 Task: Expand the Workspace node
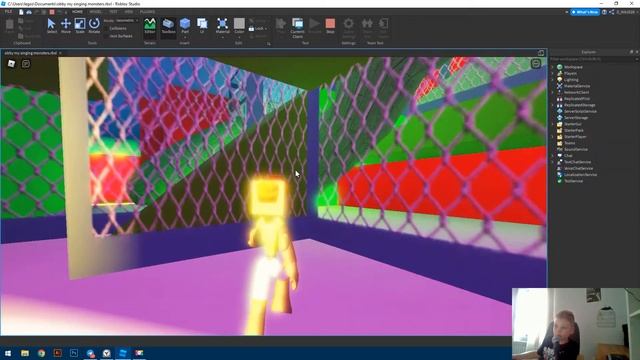[x=553, y=67]
